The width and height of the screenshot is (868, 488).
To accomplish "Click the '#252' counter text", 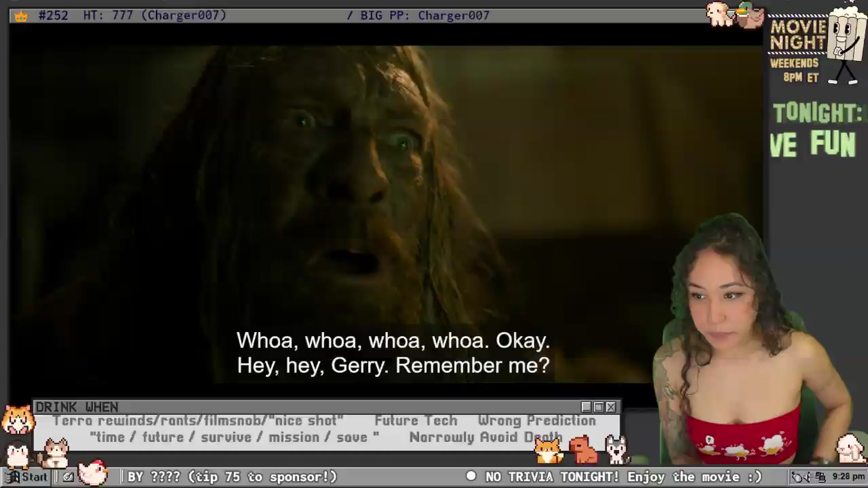I will tap(53, 15).
